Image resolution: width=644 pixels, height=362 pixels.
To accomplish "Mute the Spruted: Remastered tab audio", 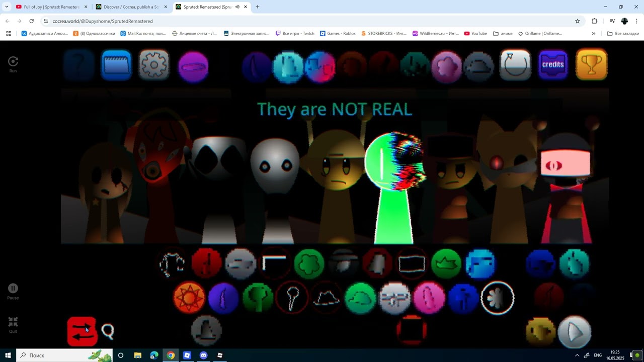I will (237, 7).
